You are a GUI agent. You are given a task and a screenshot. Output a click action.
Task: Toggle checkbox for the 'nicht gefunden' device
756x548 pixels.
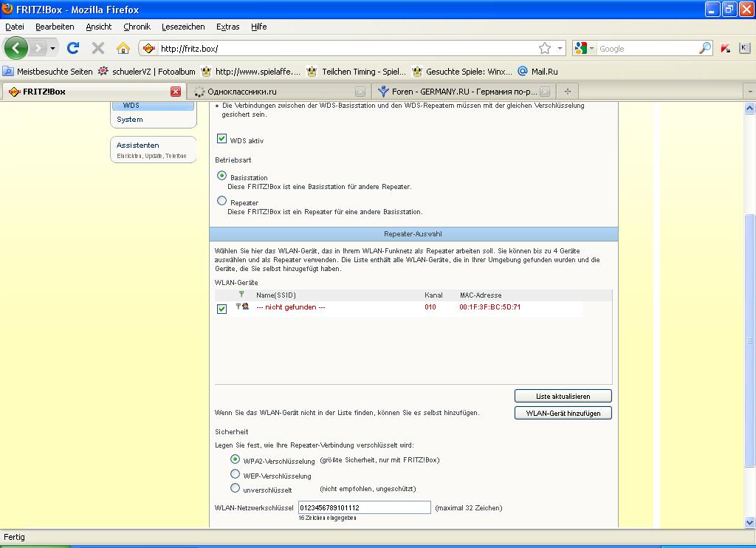coord(221,309)
